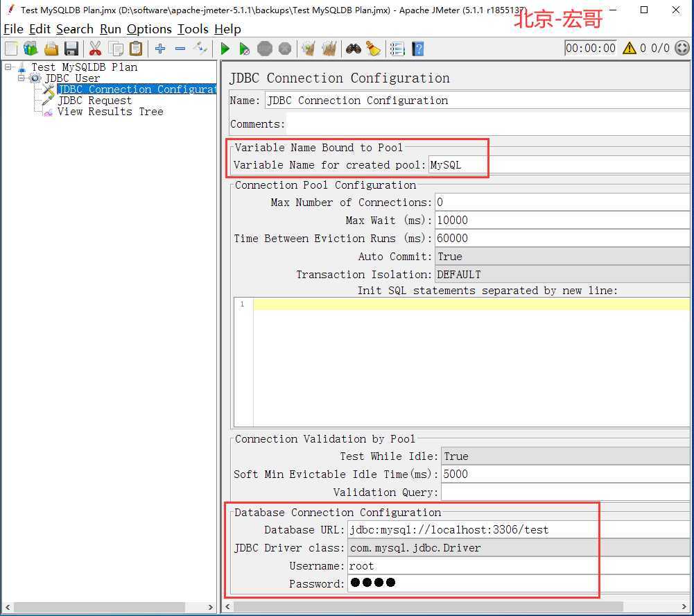Click the Clear results broom icon
The image size is (694, 616).
(x=309, y=49)
